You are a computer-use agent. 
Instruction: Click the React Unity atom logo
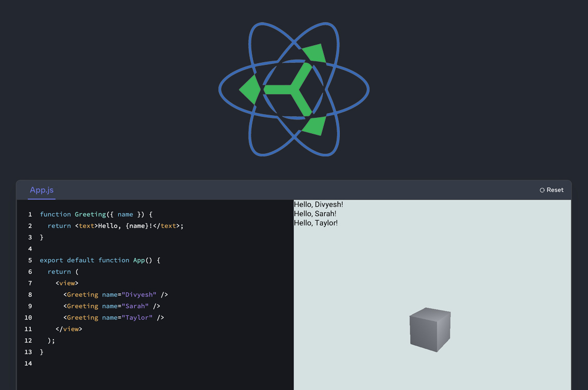tap(294, 90)
